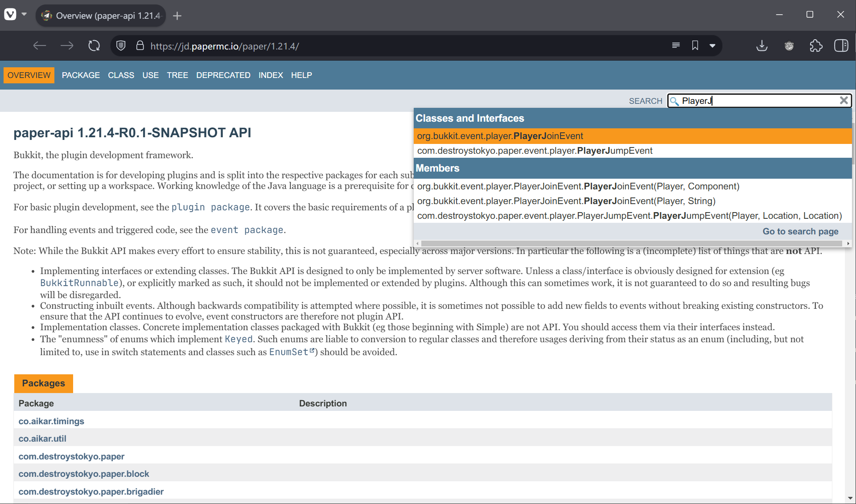Switch to the DEPRECATED tab
The width and height of the screenshot is (856, 504).
click(x=223, y=75)
